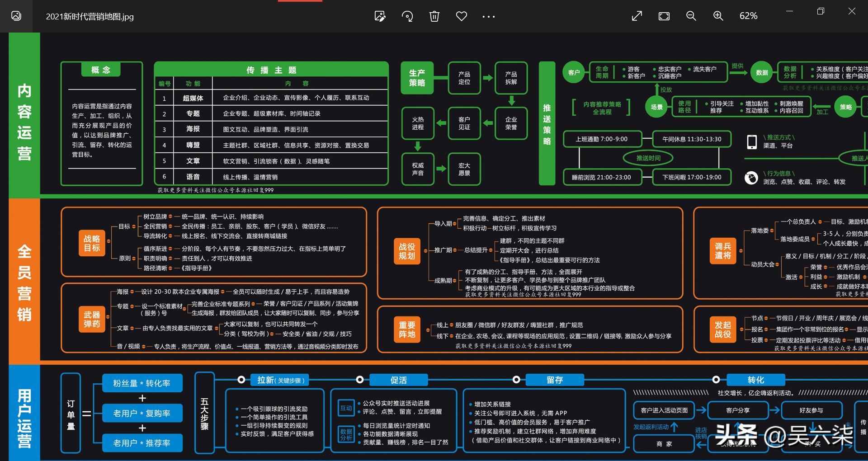Viewport: 868px width, 461px height.
Task: Rotate the image with rotate icon
Action: click(407, 16)
